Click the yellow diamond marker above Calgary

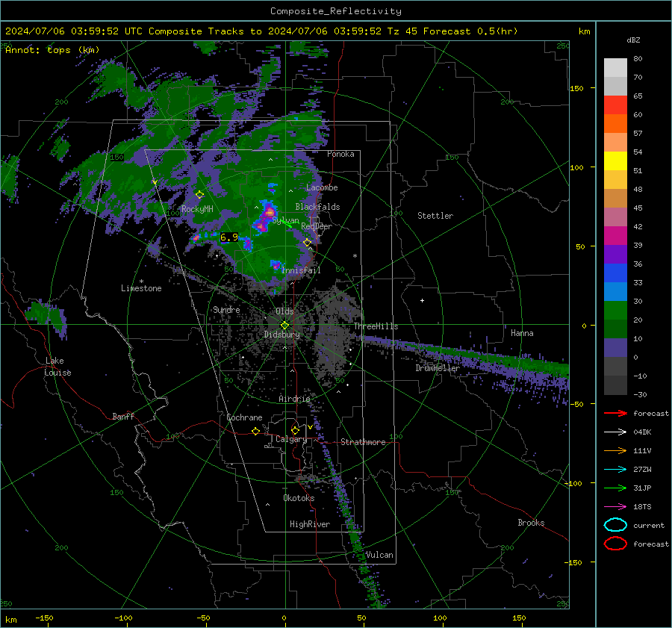click(x=295, y=430)
